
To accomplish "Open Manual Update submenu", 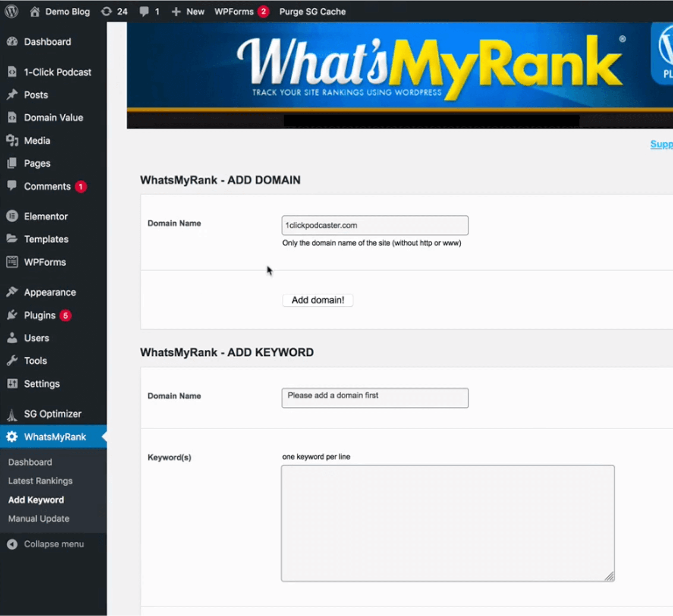I will coord(39,519).
